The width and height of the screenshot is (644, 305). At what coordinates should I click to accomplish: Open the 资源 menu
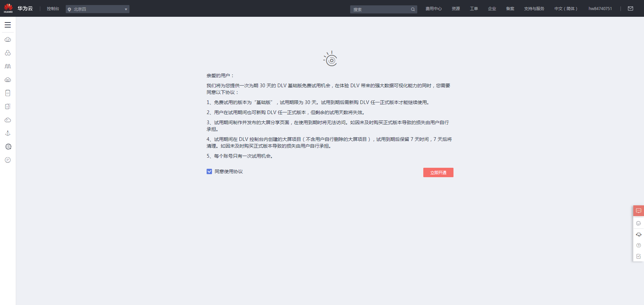(x=456, y=9)
